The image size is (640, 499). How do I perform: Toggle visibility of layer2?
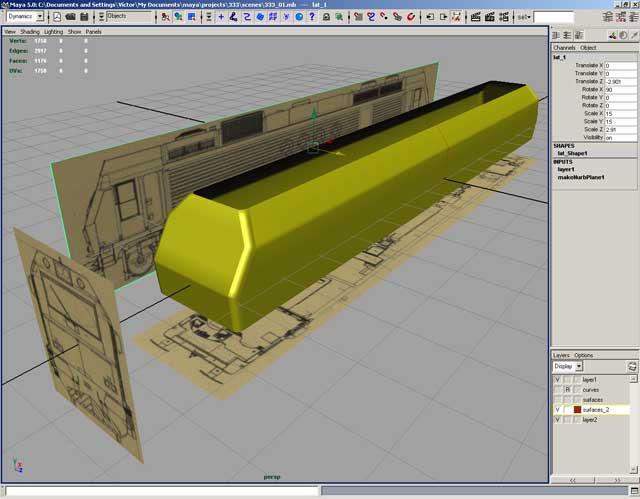coord(557,420)
